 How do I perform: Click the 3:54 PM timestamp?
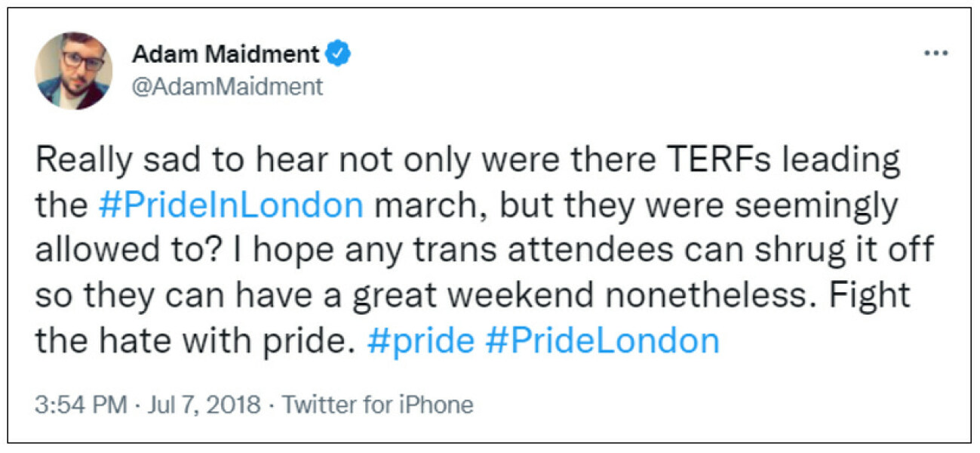click(81, 405)
